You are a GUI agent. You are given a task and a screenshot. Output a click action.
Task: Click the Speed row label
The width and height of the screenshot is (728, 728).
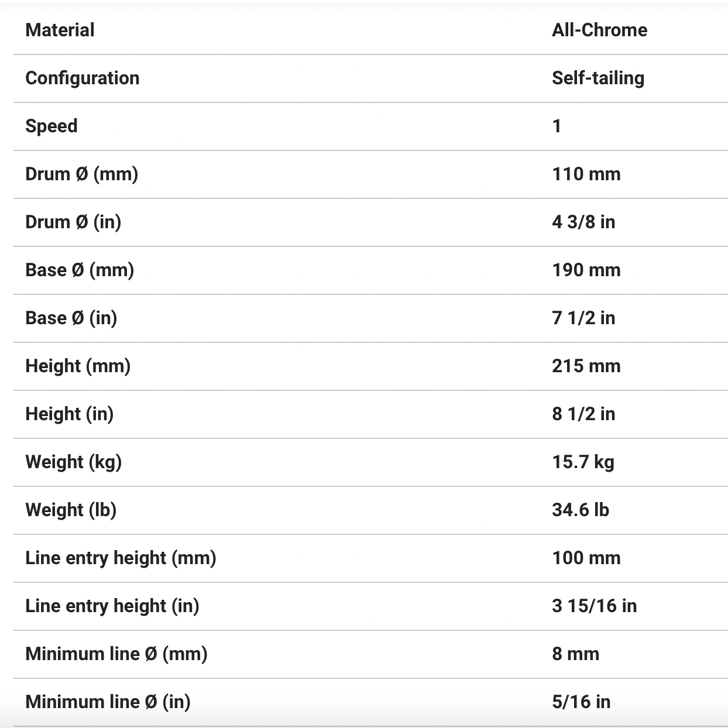[x=51, y=126]
